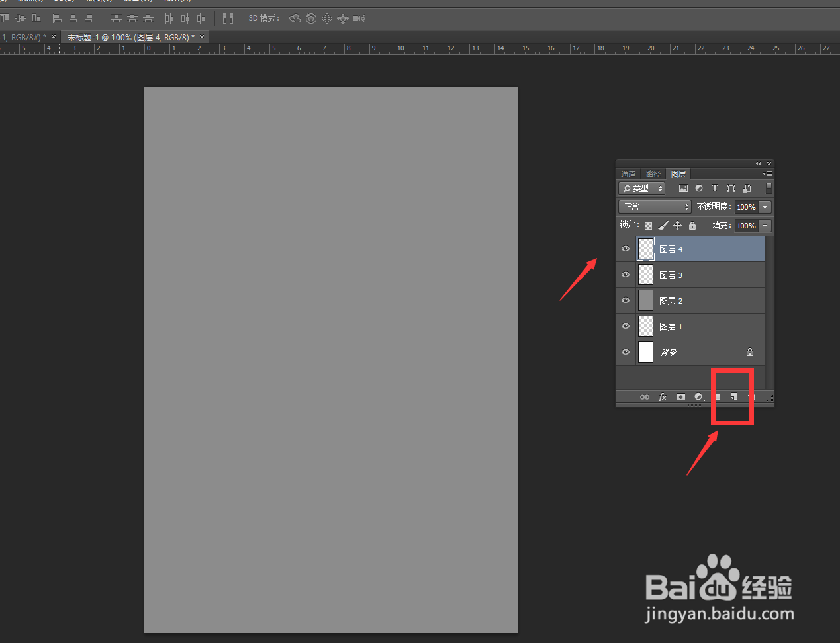Close the 未标题-1 document tab
The image size is (840, 643).
[x=202, y=37]
